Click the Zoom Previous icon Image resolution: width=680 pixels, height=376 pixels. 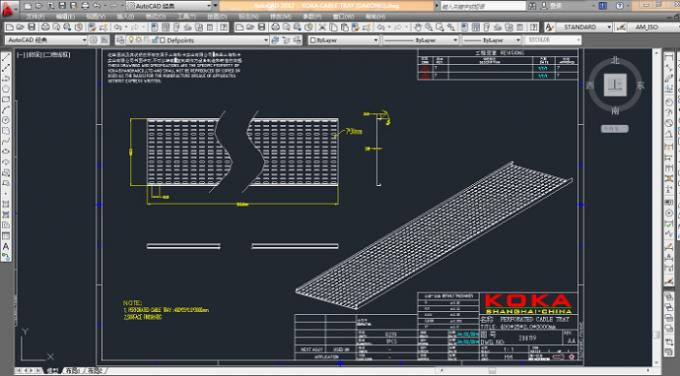(x=451, y=27)
